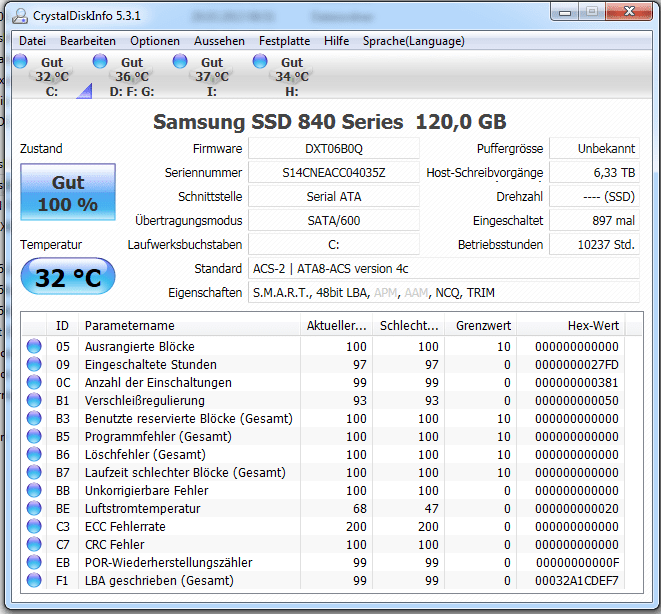Click the 32 °C temperature indicator
The width and height of the screenshot is (661, 614).
68,277
